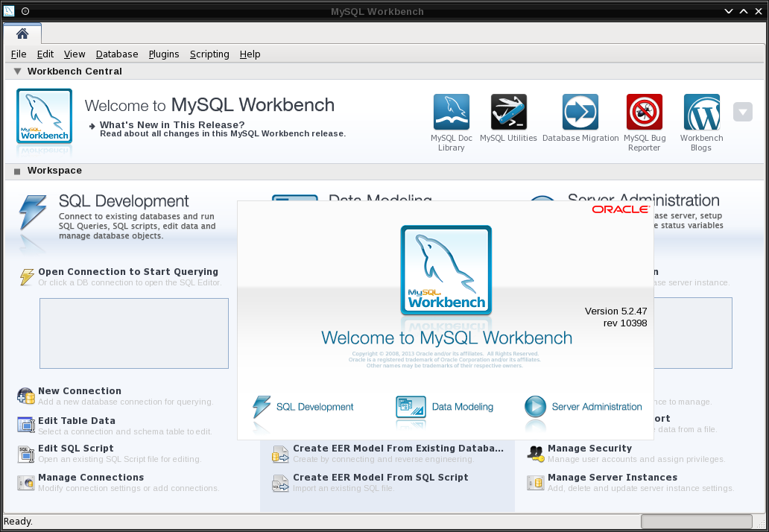Open the Scripting menu
Viewport: 769px width, 532px height.
[x=209, y=54]
